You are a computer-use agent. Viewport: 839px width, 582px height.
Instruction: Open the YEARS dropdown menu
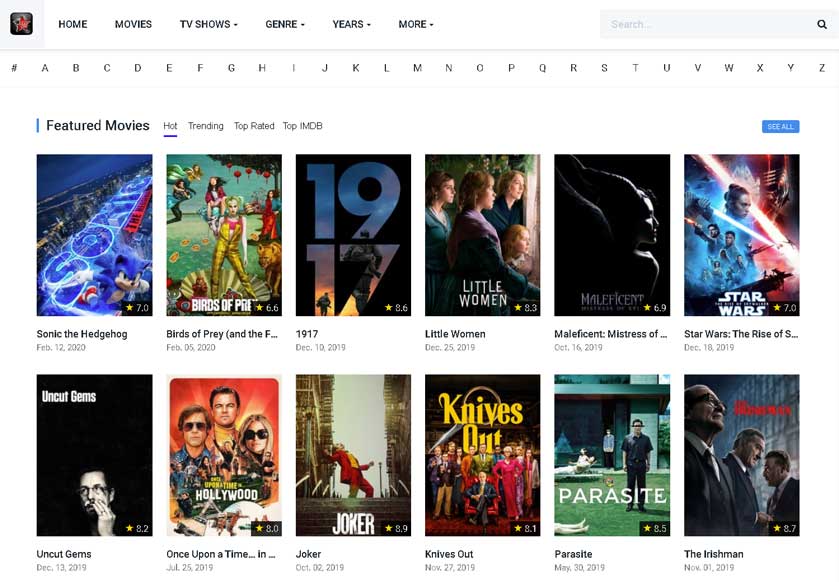(352, 24)
